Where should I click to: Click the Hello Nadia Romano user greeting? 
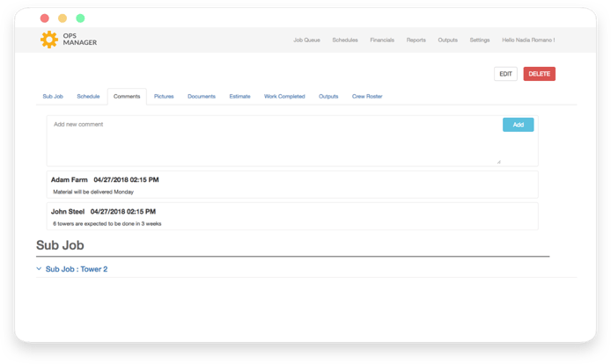(528, 40)
